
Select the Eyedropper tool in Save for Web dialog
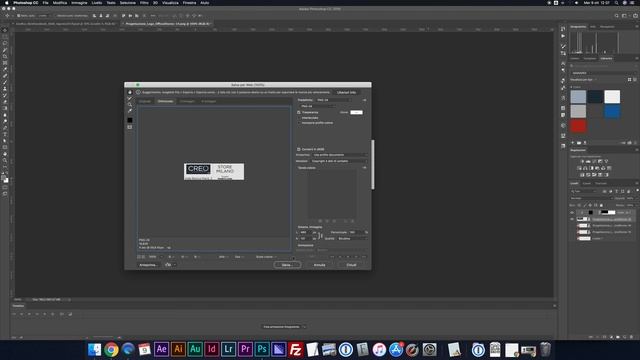pos(130,111)
